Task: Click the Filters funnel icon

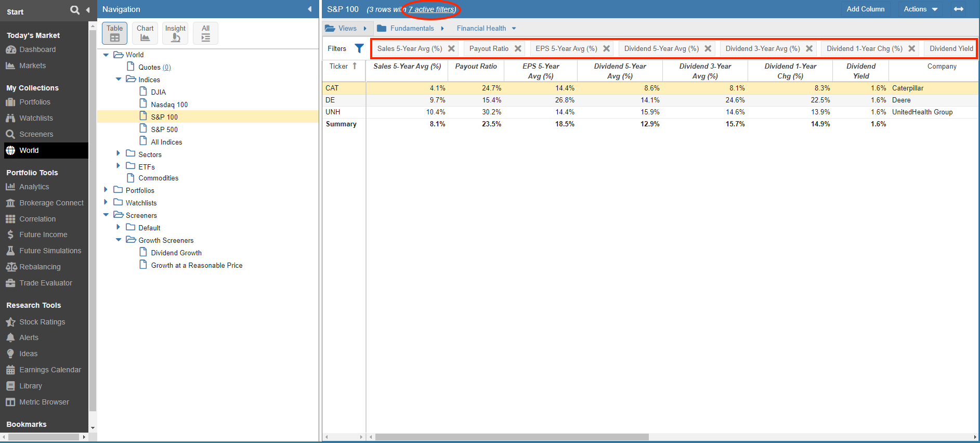Action: [x=359, y=48]
